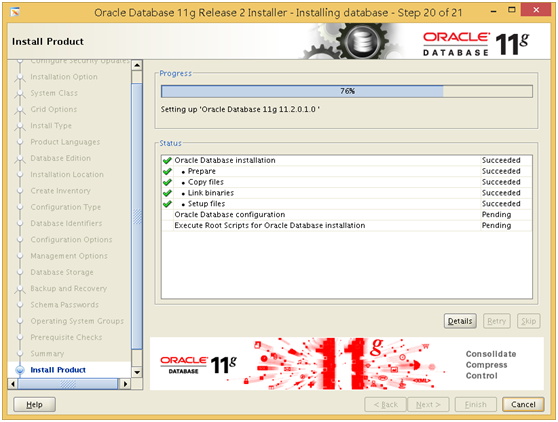Select System Class step in sidebar

(54, 93)
